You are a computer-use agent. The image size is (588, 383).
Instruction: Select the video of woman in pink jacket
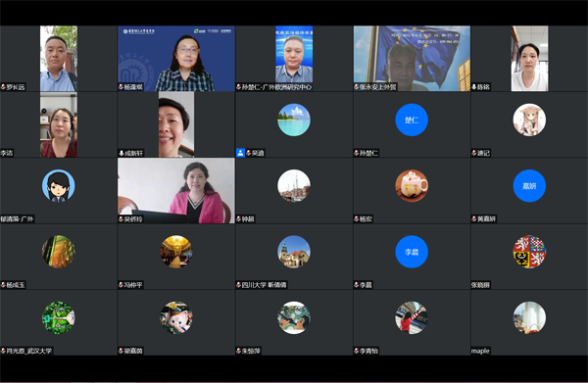coord(176,190)
